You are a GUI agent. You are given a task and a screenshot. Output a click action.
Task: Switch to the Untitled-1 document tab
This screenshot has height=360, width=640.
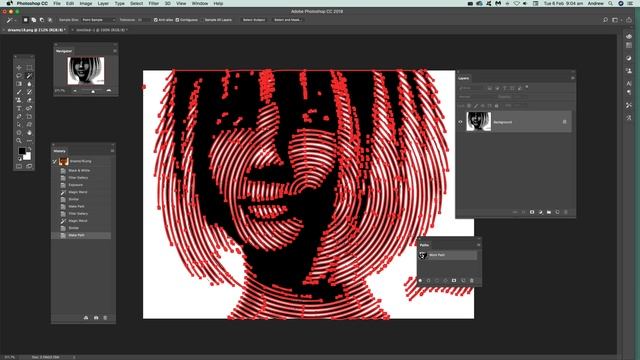tap(101, 30)
